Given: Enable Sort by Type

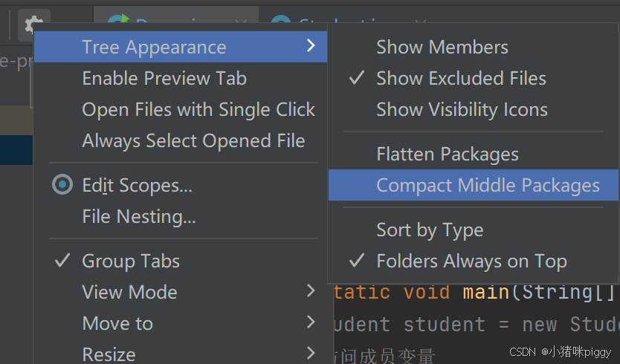Looking at the screenshot, I should (x=473, y=230).
